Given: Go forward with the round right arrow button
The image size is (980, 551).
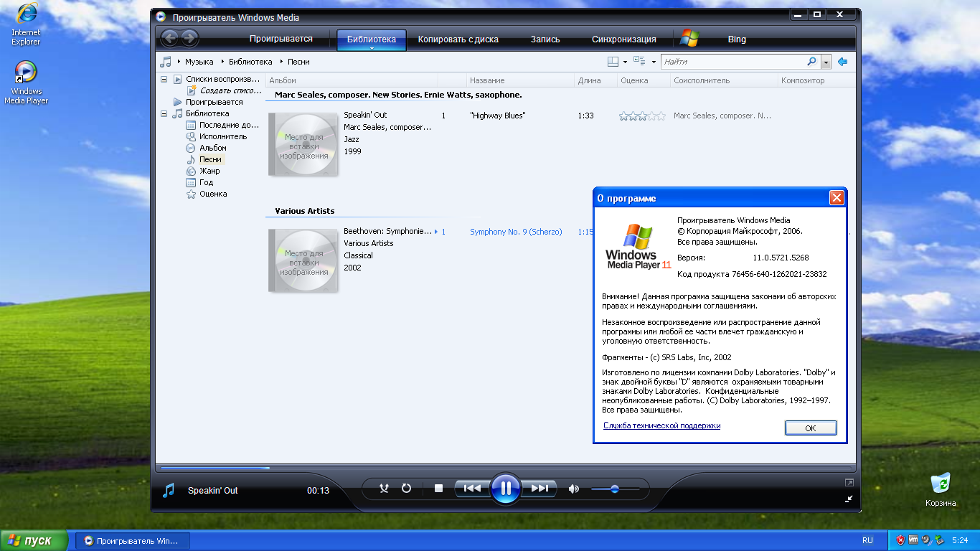Looking at the screenshot, I should [189, 39].
